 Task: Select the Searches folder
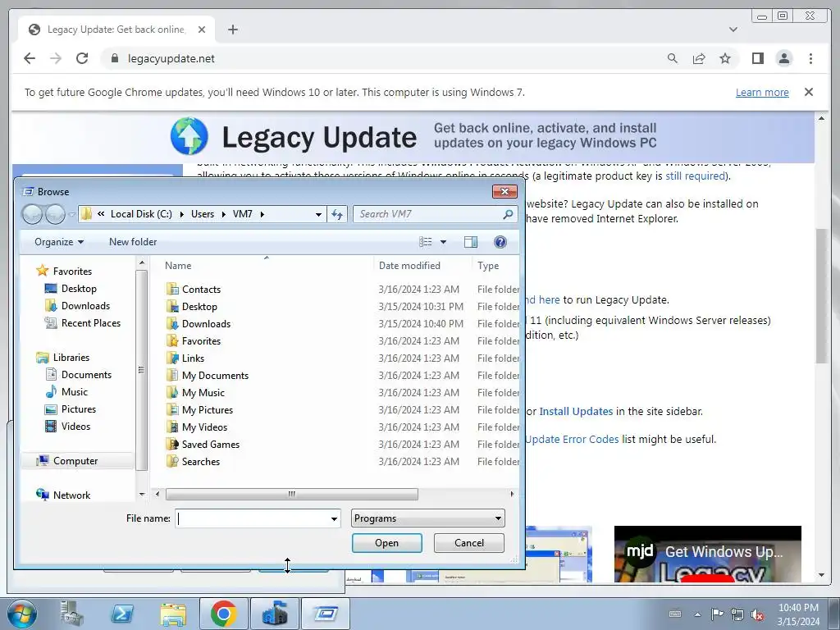click(200, 461)
